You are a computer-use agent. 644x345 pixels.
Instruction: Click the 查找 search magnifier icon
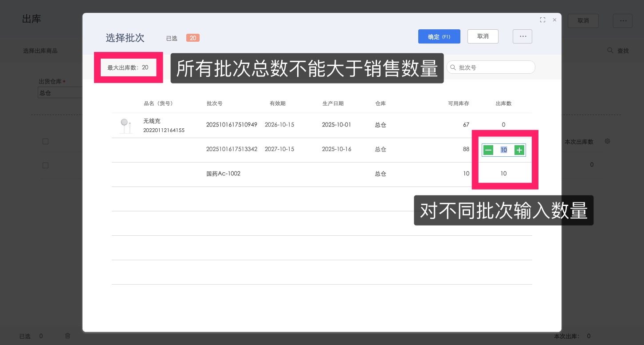611,50
